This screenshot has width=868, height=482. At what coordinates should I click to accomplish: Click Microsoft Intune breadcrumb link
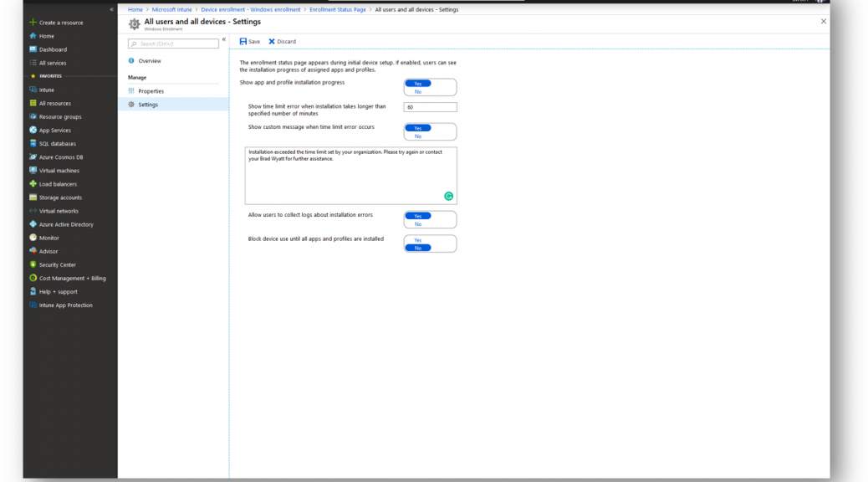[x=171, y=9]
